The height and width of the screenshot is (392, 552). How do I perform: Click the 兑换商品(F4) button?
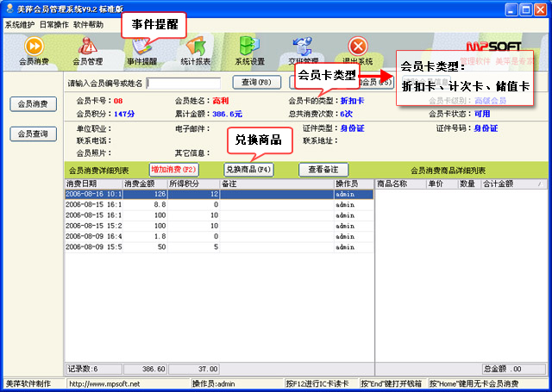[248, 170]
